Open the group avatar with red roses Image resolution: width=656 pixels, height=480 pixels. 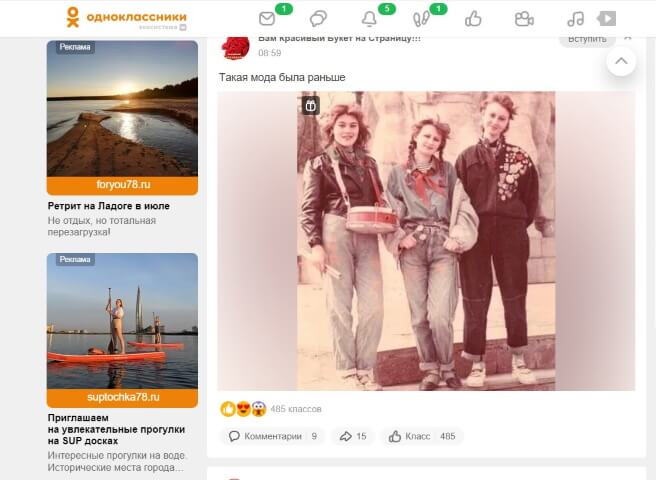click(235, 47)
